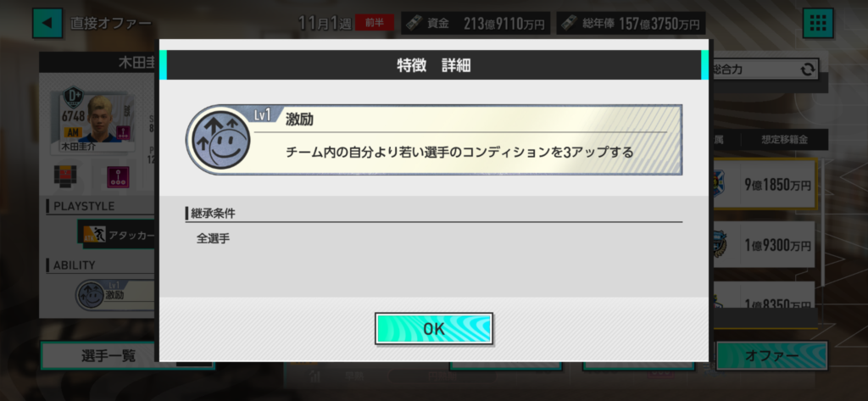Select the 9億1850万円 transfer offer row
Viewport: 868px width, 401px height.
(764, 184)
